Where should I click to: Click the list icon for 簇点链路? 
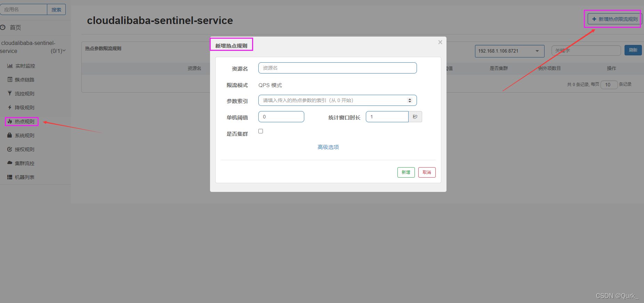pyautogui.click(x=10, y=80)
